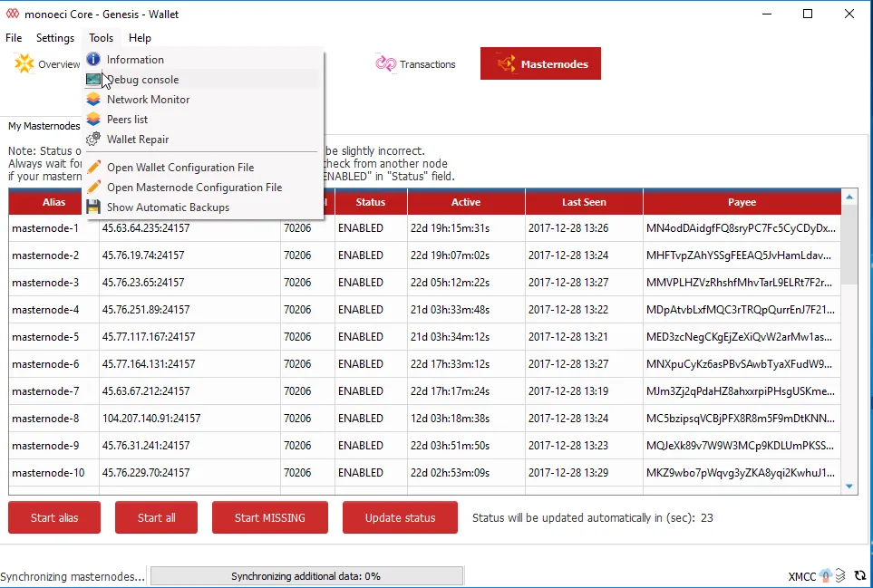This screenshot has height=588, width=873.
Task: Click the cloud lock encryption status icon
Action: click(x=826, y=575)
